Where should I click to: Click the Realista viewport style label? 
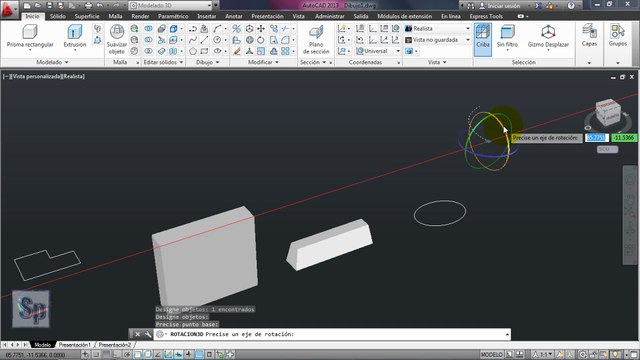[x=73, y=76]
